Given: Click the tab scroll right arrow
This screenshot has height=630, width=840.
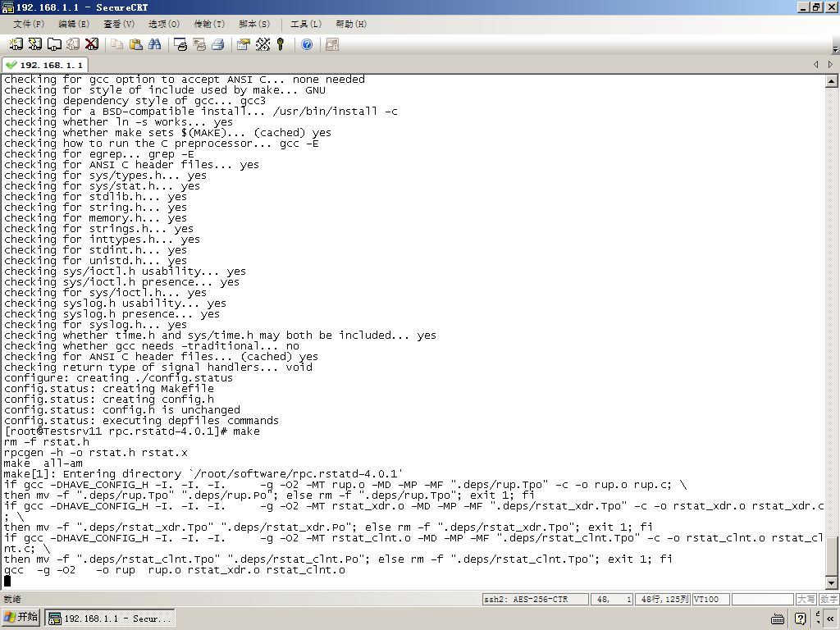Looking at the screenshot, I should pos(830,64).
